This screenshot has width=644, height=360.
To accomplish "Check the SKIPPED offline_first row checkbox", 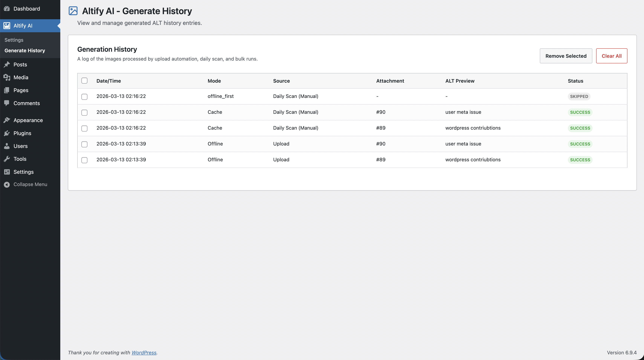I will (x=84, y=97).
